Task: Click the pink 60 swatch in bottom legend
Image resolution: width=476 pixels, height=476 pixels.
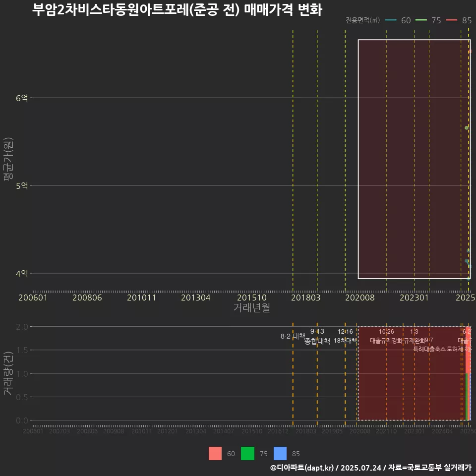Action: pos(215,454)
